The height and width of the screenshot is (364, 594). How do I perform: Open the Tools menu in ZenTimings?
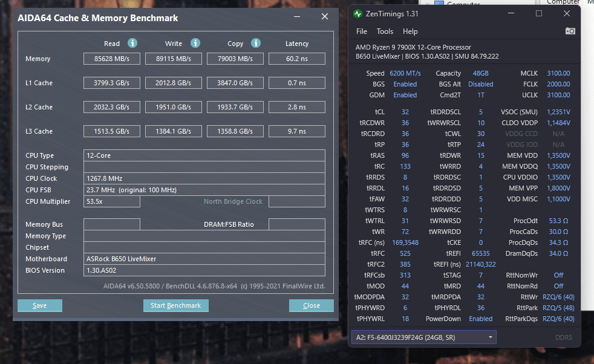pos(385,31)
